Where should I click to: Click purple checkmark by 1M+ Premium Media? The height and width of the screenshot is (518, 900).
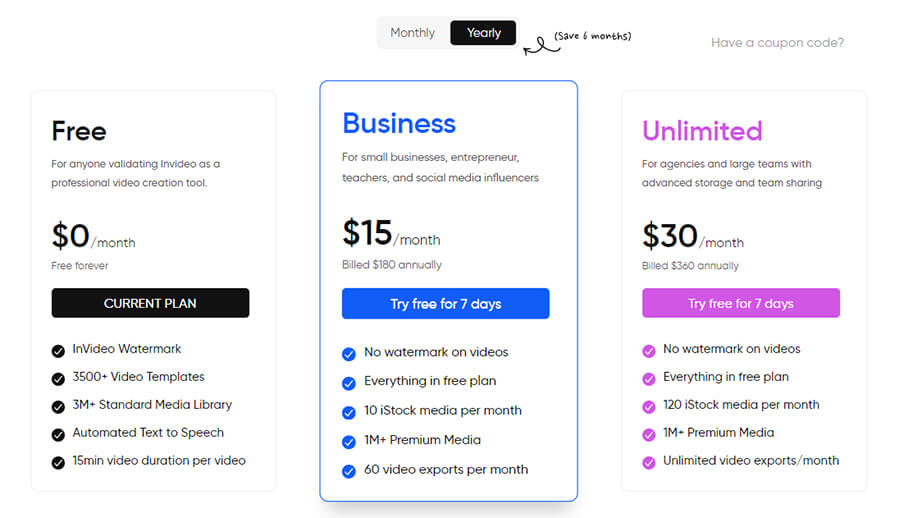point(648,434)
